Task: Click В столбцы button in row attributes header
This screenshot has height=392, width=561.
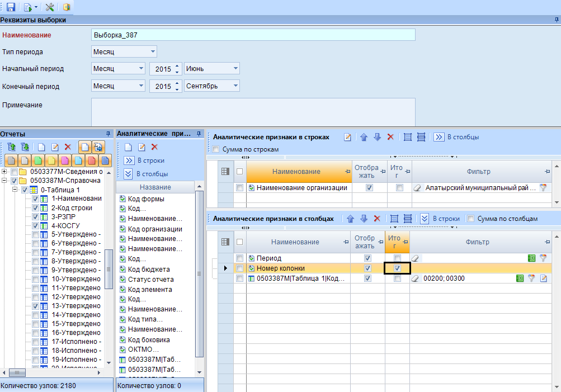Action: click(x=456, y=137)
